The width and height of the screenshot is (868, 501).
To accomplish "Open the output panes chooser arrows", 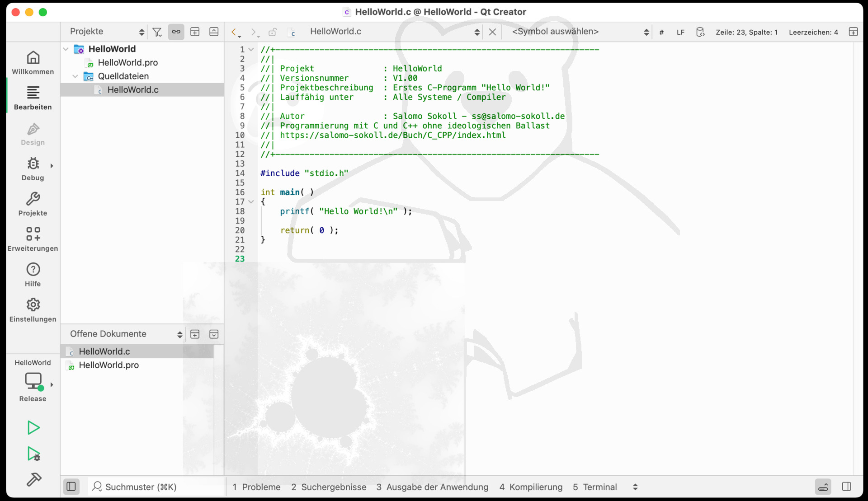I will click(x=635, y=487).
